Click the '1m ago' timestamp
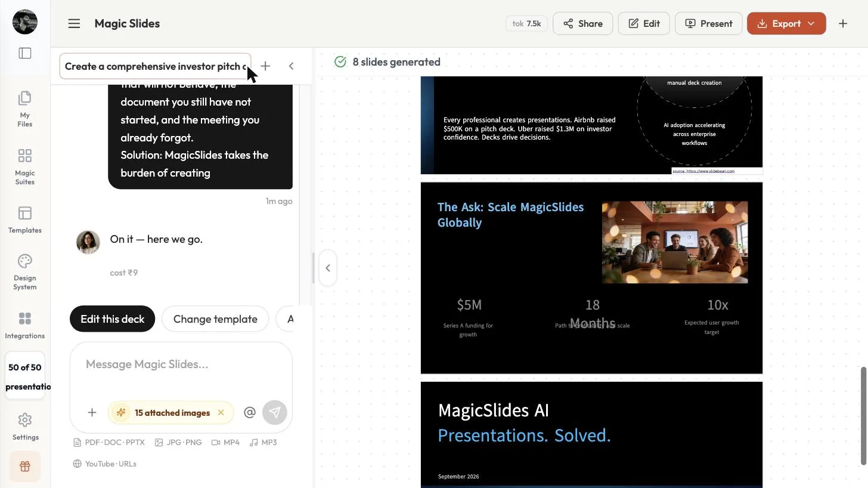 click(279, 201)
